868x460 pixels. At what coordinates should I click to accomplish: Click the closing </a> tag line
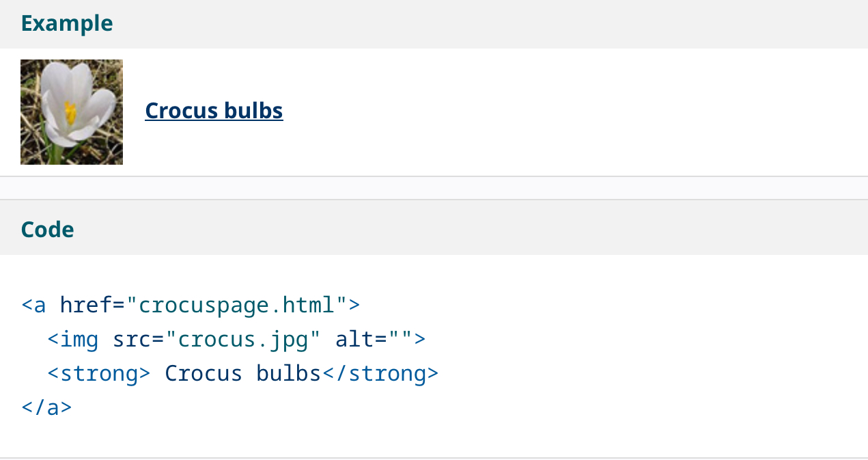tap(46, 407)
